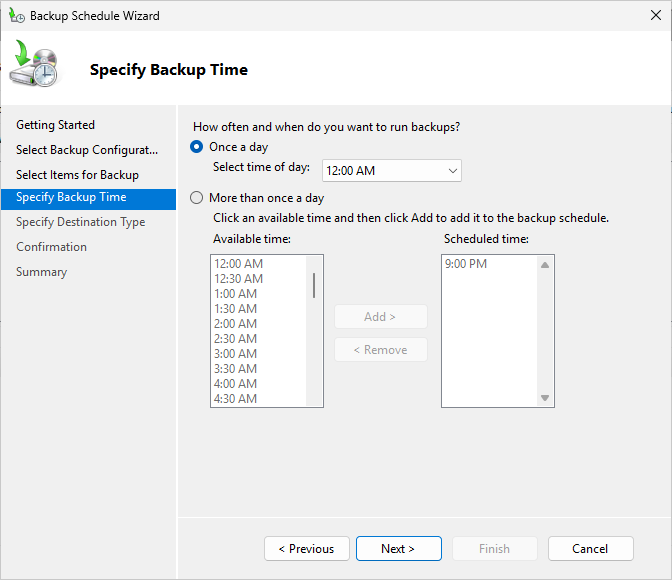Pick 2:00 AM from Available time list
672x580 pixels.
click(236, 324)
